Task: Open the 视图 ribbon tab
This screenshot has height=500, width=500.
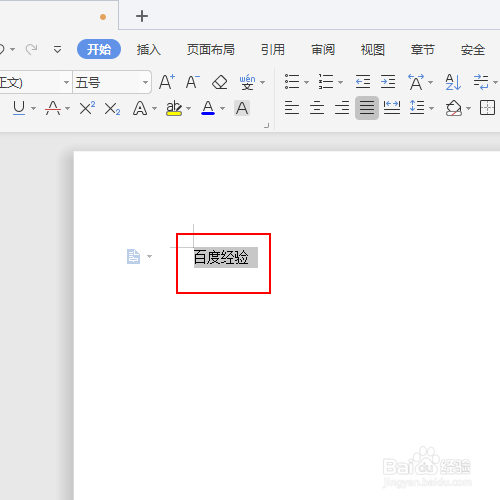Action: (x=373, y=50)
